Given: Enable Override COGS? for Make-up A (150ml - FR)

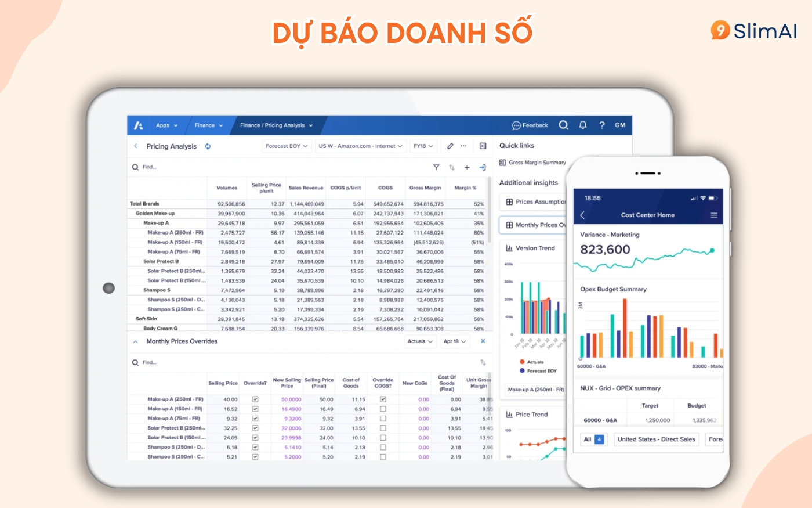Looking at the screenshot, I should point(383,409).
